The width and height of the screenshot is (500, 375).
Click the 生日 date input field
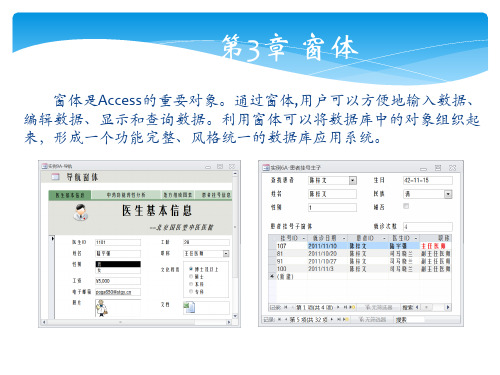(428, 180)
